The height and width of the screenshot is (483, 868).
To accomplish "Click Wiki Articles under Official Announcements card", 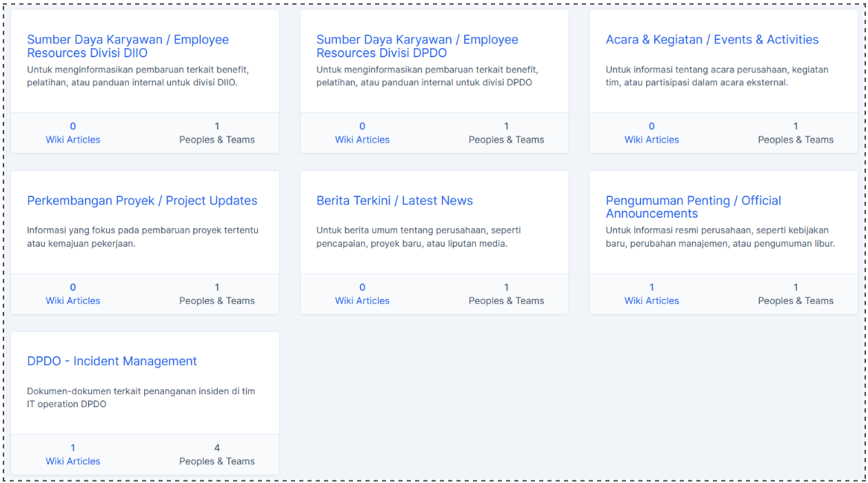I will click(652, 301).
